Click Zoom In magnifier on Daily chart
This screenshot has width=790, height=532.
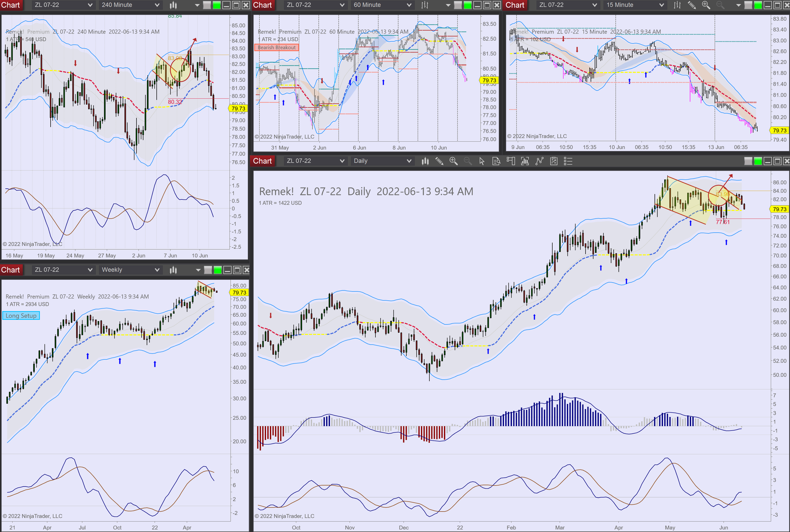pos(453,161)
